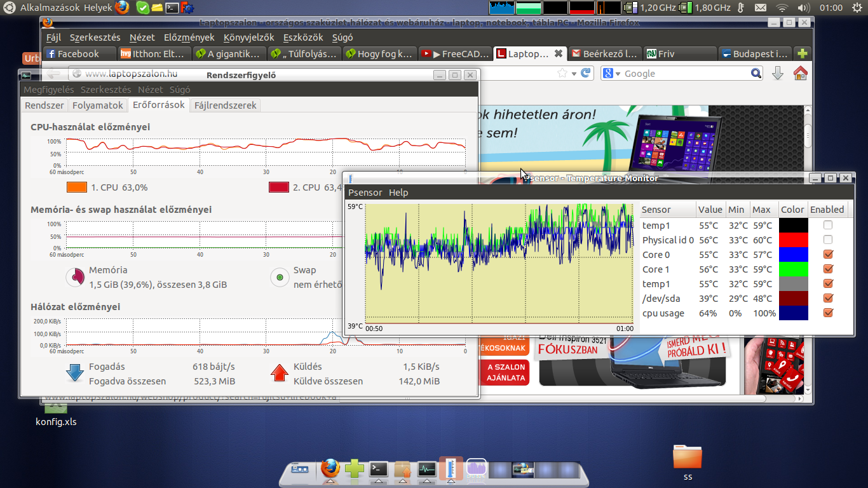This screenshot has height=488, width=868.
Task: Click Firefox downloads arrow icon
Action: point(777,73)
